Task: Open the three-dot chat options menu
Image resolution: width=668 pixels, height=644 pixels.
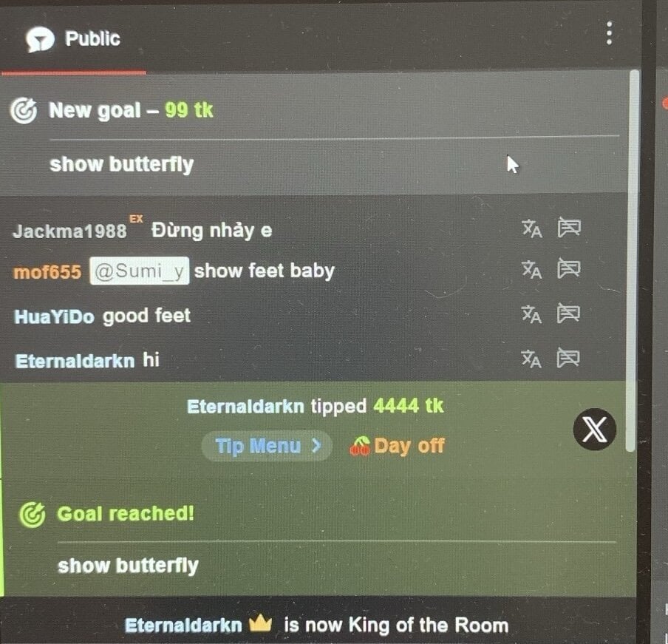Action: click(x=609, y=33)
